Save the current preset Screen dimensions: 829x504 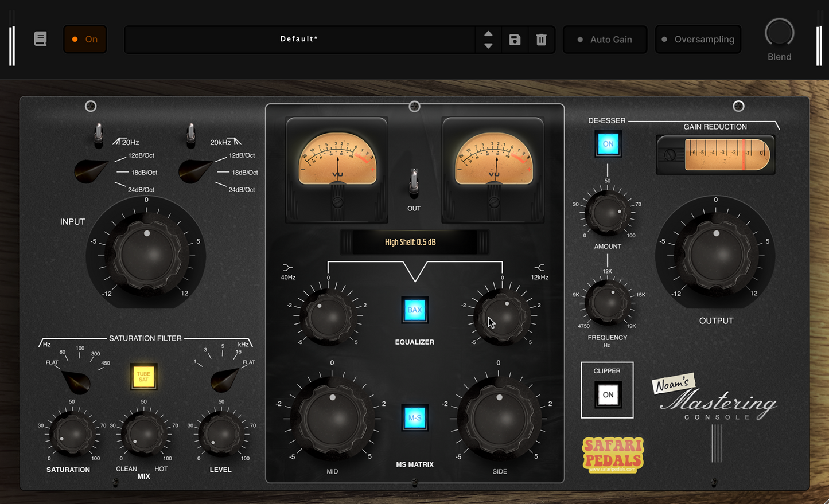pos(514,40)
